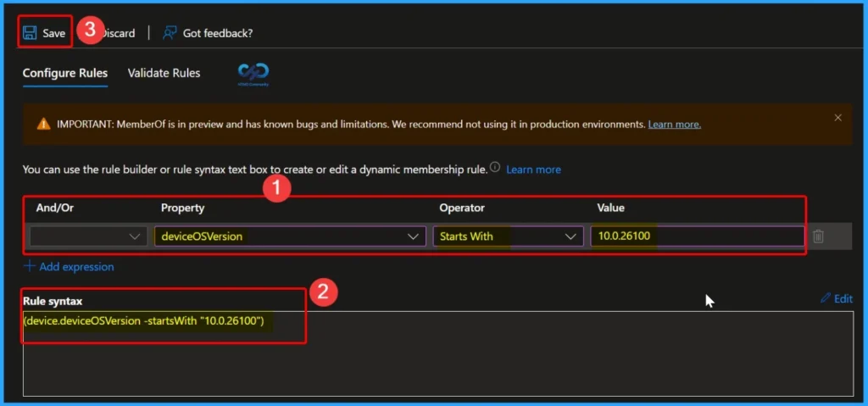The width and height of the screenshot is (868, 406).
Task: Click the Operator column header
Action: click(462, 209)
